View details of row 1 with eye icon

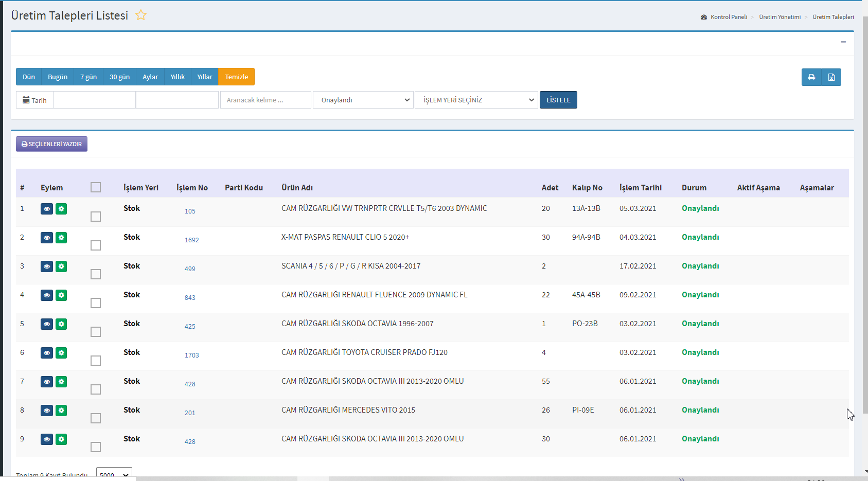[47, 209]
